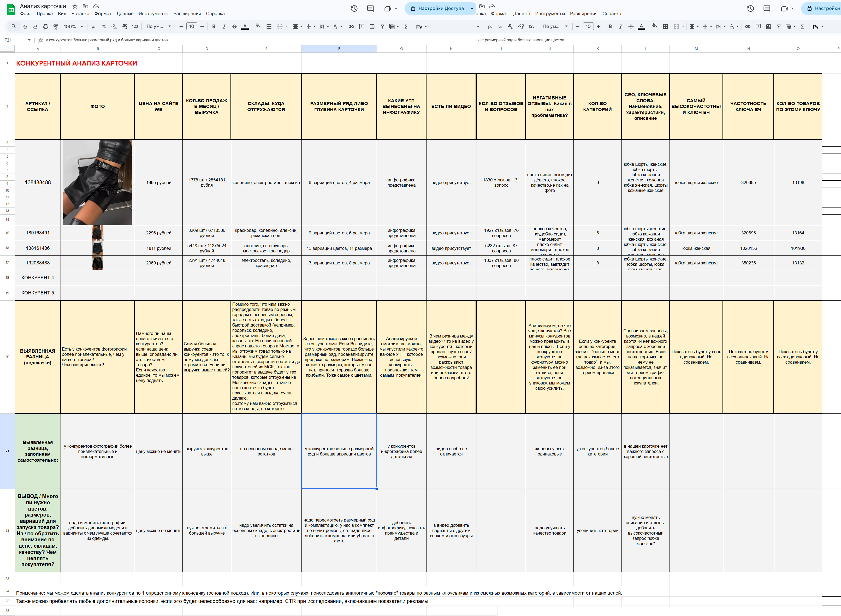The height and width of the screenshot is (616, 841).
Task: Open the Вставка menu
Action: (x=80, y=14)
